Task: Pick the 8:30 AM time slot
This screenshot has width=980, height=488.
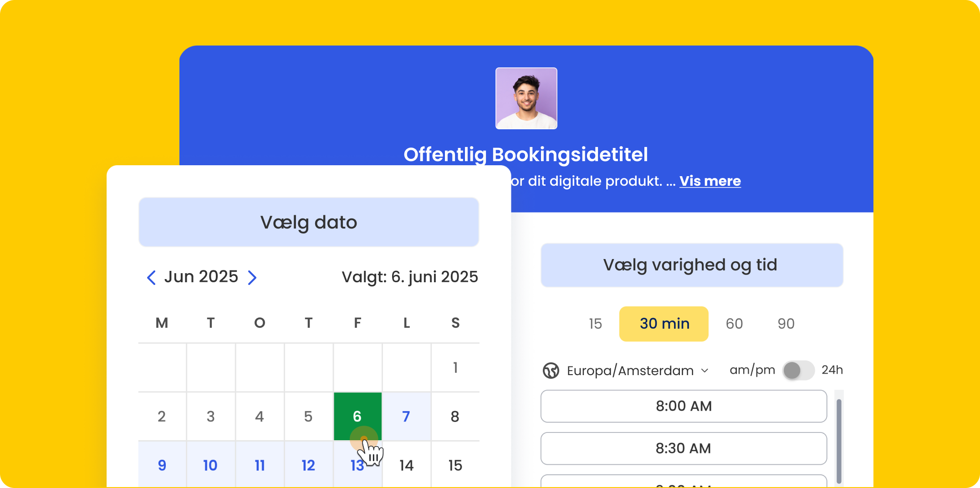Action: [x=684, y=448]
